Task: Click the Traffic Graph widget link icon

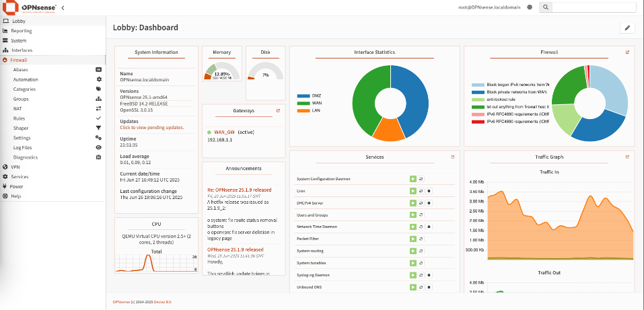Action: tap(627, 157)
